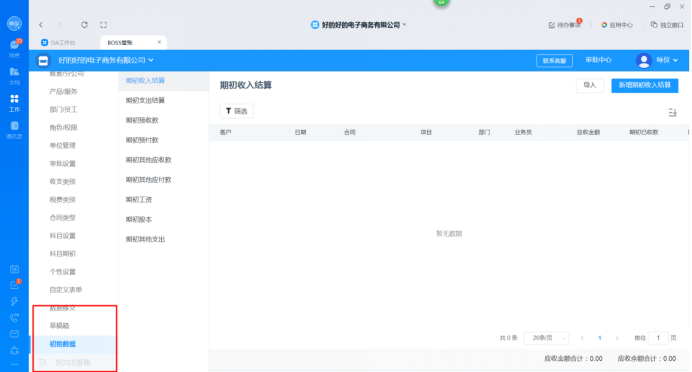Open 应用中心 app center
692x372 pixels.
point(617,25)
